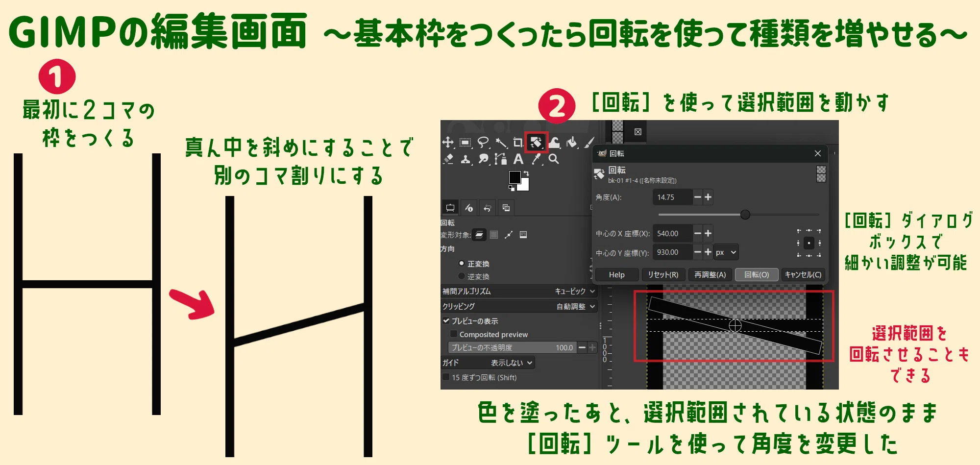Choose 逆変換 corrective direction radio
The image size is (980, 465).
tap(461, 276)
